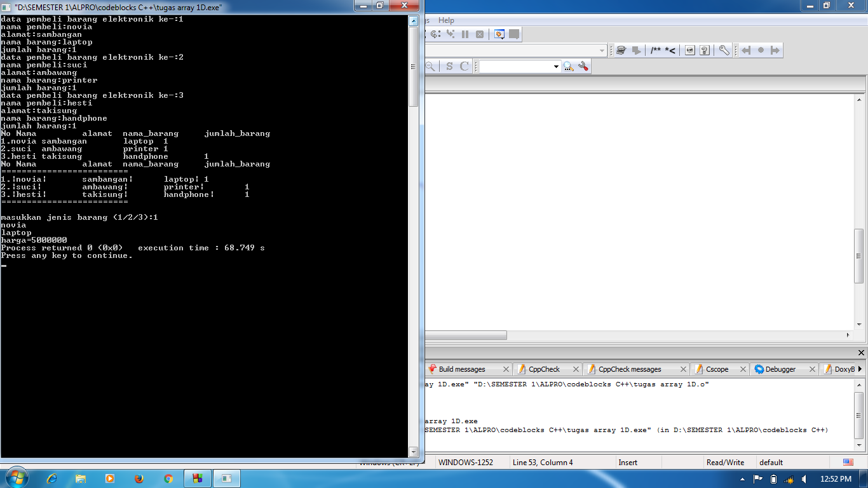Close the CppCheck messages tab
The image size is (868, 488).
(x=684, y=369)
